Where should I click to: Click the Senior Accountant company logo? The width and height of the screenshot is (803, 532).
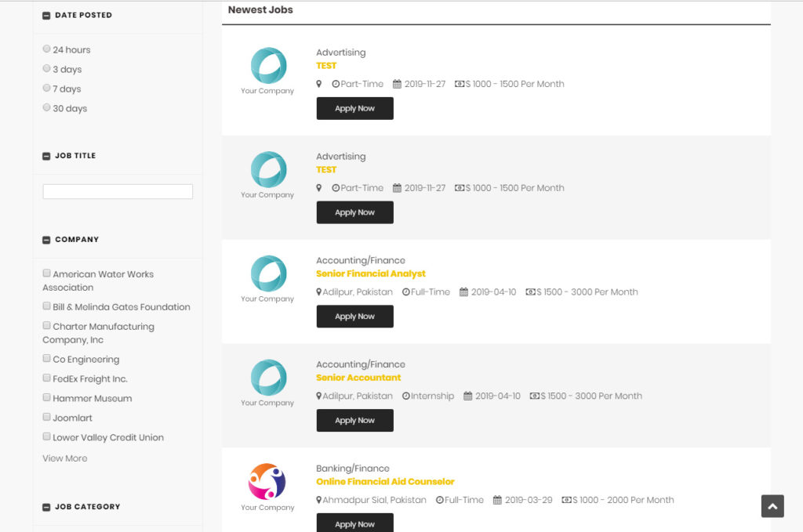[x=268, y=378]
